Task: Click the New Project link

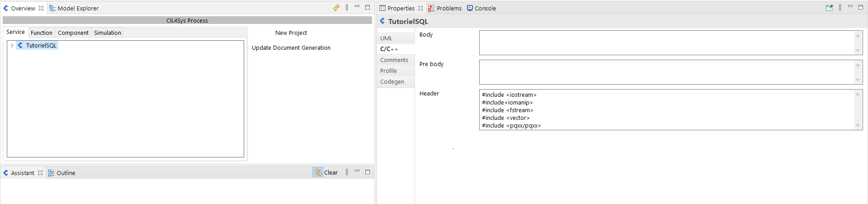Action: tap(291, 33)
